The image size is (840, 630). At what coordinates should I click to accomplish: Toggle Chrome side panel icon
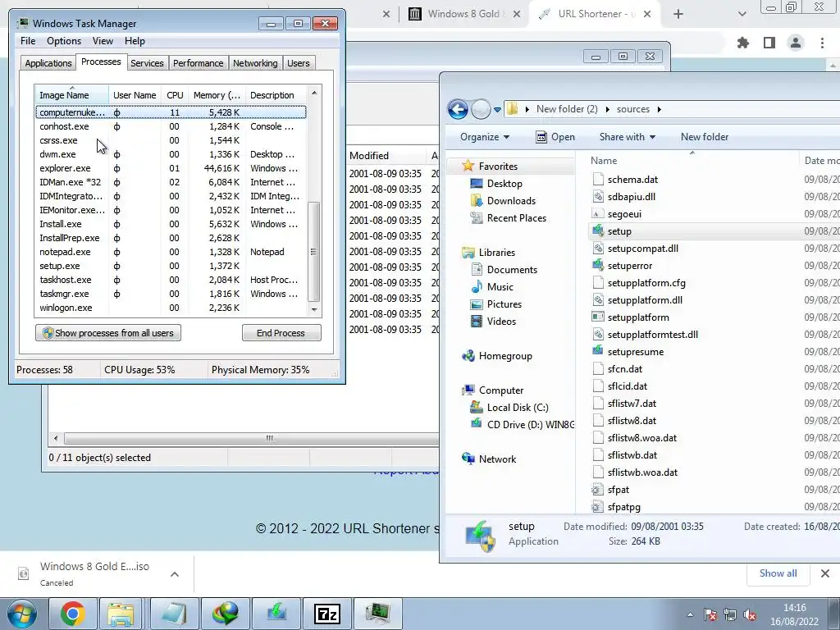[769, 43]
